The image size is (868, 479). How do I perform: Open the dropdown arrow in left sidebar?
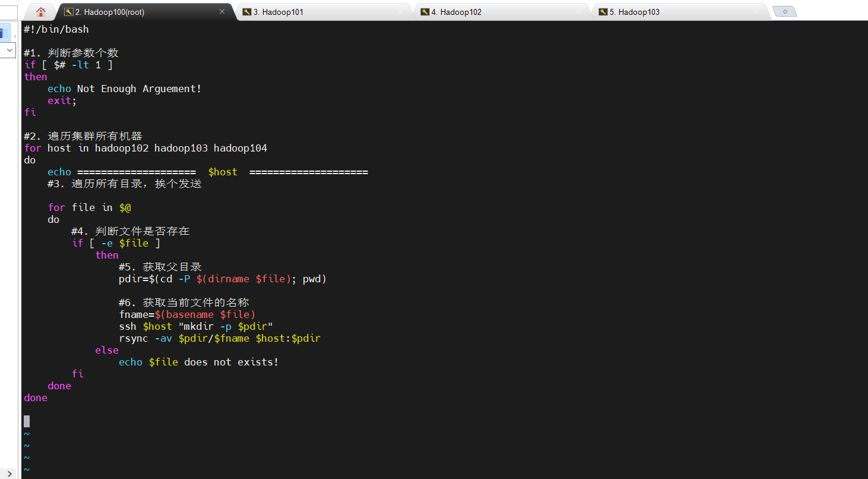tap(9, 51)
